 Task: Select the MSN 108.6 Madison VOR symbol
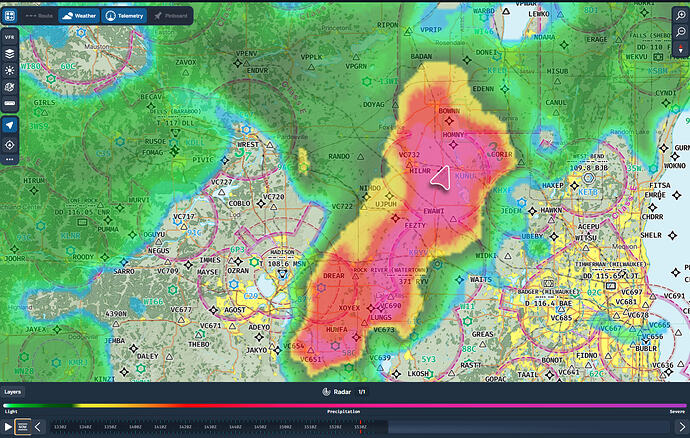[282, 274]
